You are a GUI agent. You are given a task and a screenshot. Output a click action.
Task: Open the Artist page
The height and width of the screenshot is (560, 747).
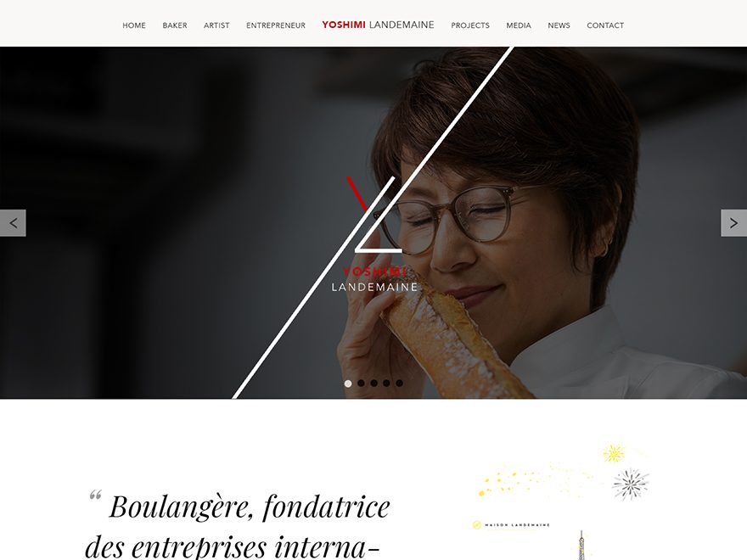tap(216, 25)
